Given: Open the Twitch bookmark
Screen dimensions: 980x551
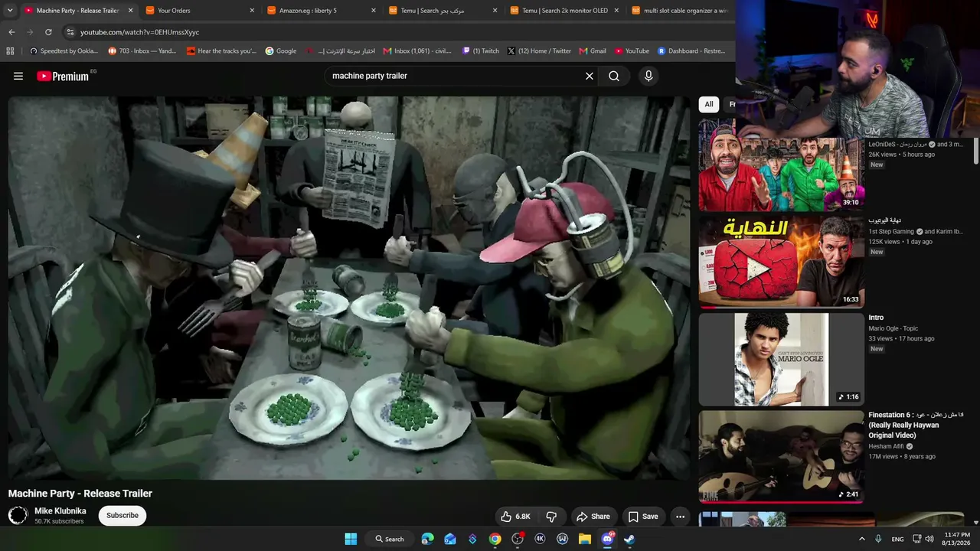Looking at the screenshot, I should click(x=481, y=51).
